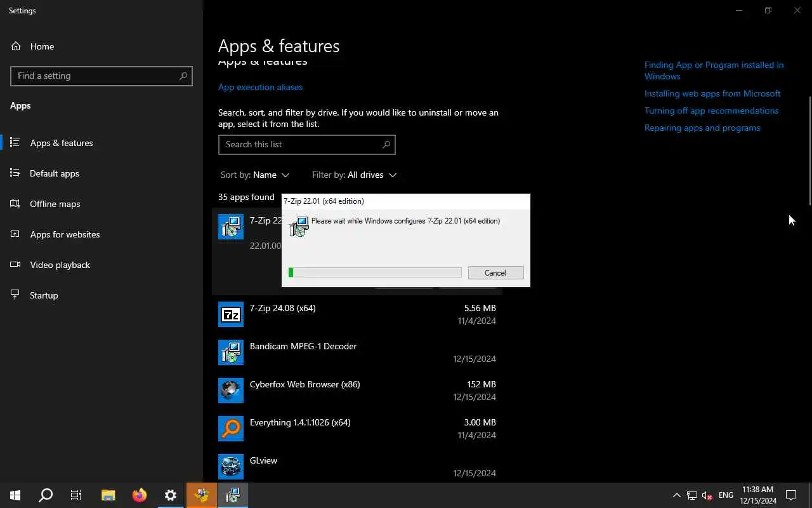This screenshot has width=812, height=508.
Task: Click the Find a setting magnifier icon
Action: click(x=183, y=76)
